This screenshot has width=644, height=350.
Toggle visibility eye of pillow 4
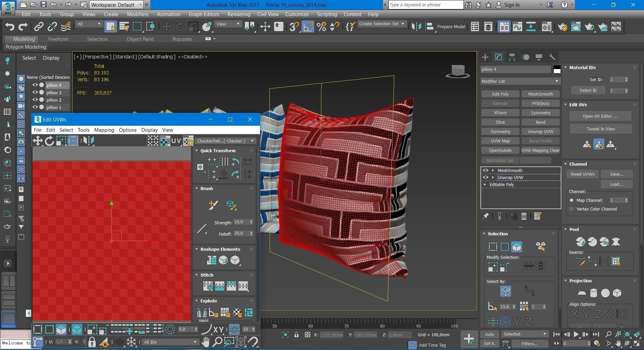tap(35, 85)
